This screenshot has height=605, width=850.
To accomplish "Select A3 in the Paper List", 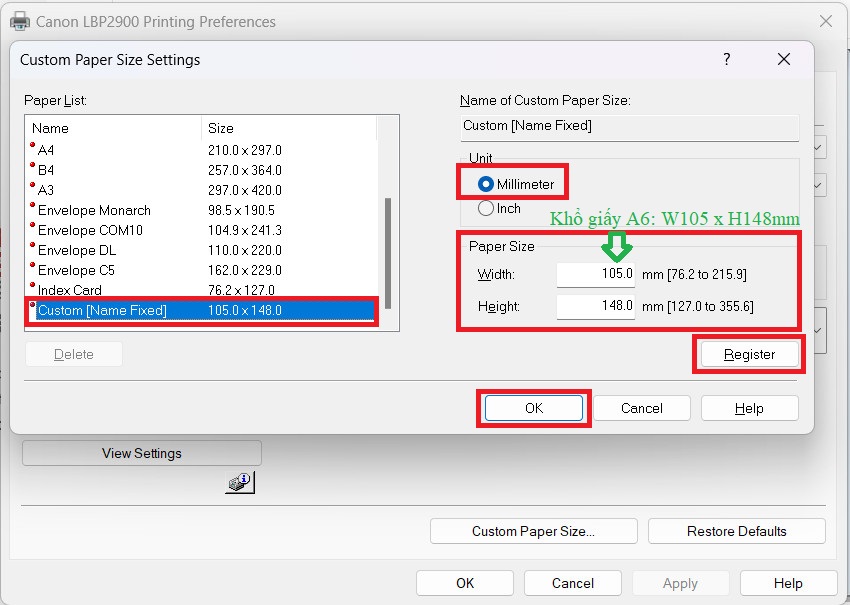I will pyautogui.click(x=201, y=190).
